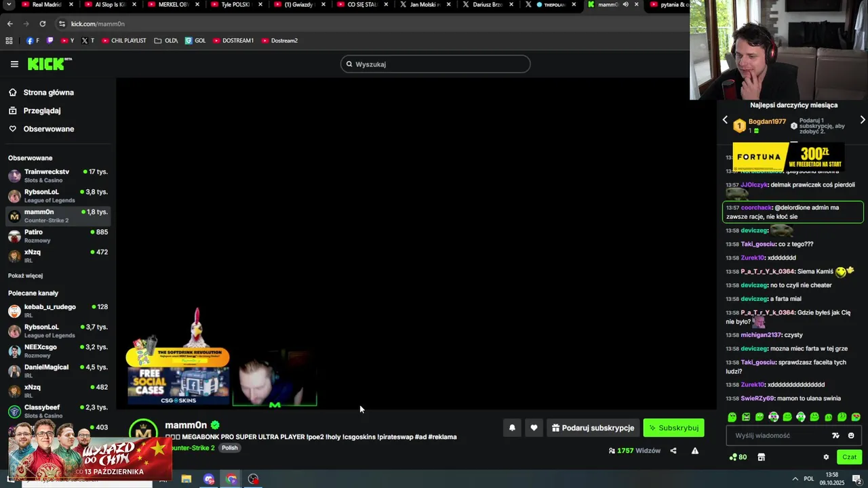Open Patiro channel in followed list

coord(58,236)
